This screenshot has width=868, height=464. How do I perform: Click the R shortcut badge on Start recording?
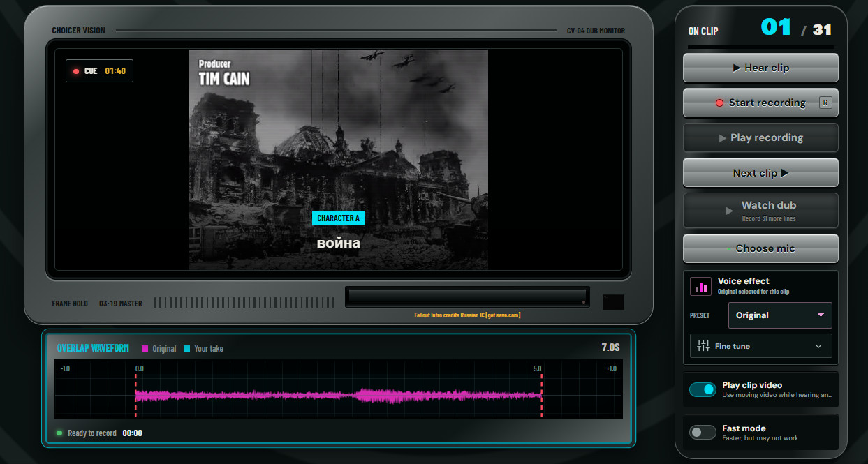coord(825,103)
